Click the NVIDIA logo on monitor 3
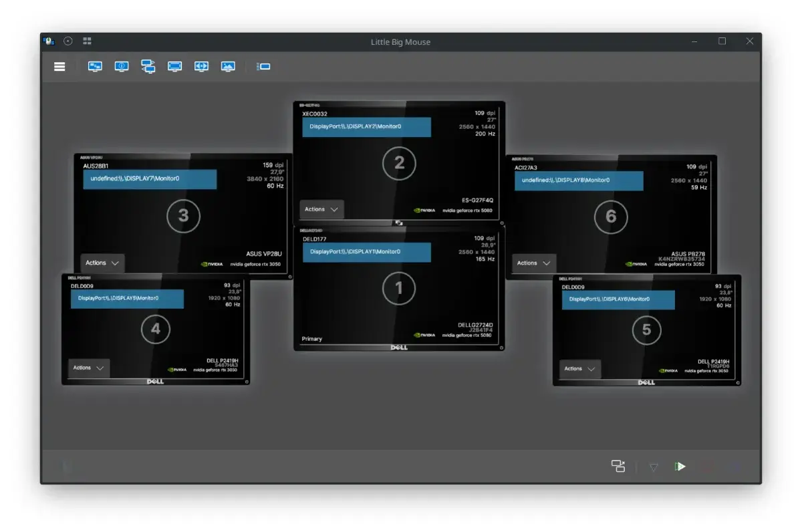 [213, 264]
